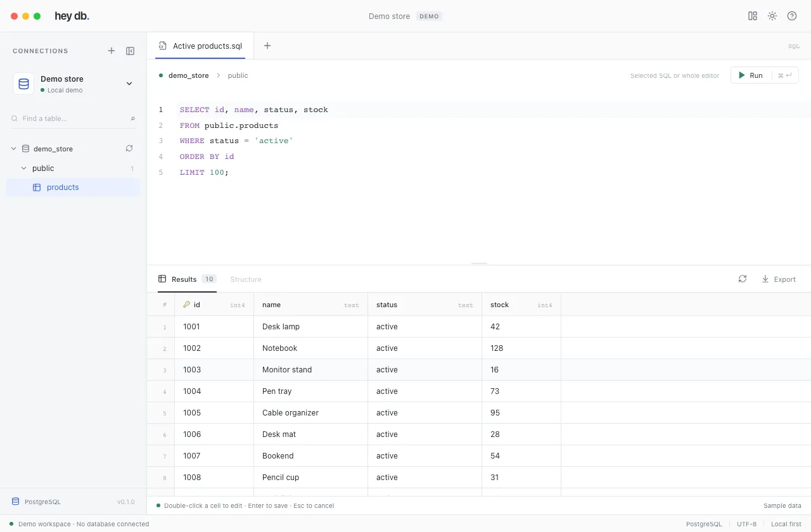
Task: Click the SQL file icon in tab
Action: click(163, 46)
